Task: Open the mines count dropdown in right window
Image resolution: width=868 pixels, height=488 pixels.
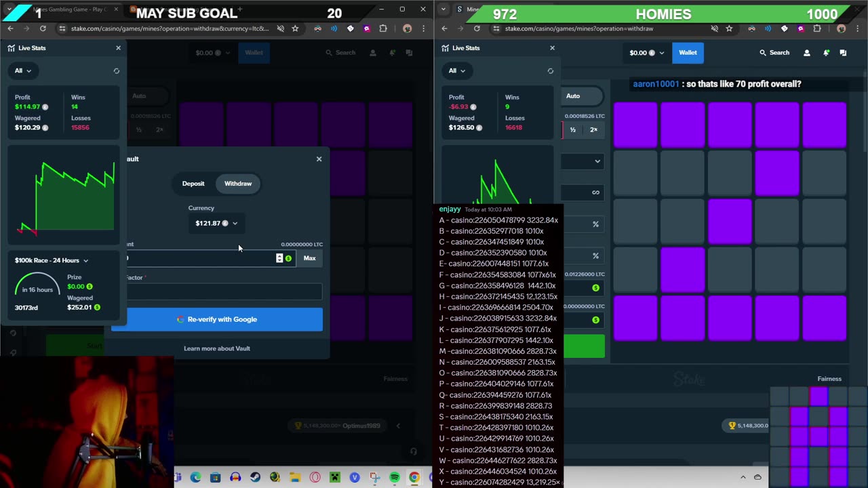Action: pyautogui.click(x=583, y=161)
